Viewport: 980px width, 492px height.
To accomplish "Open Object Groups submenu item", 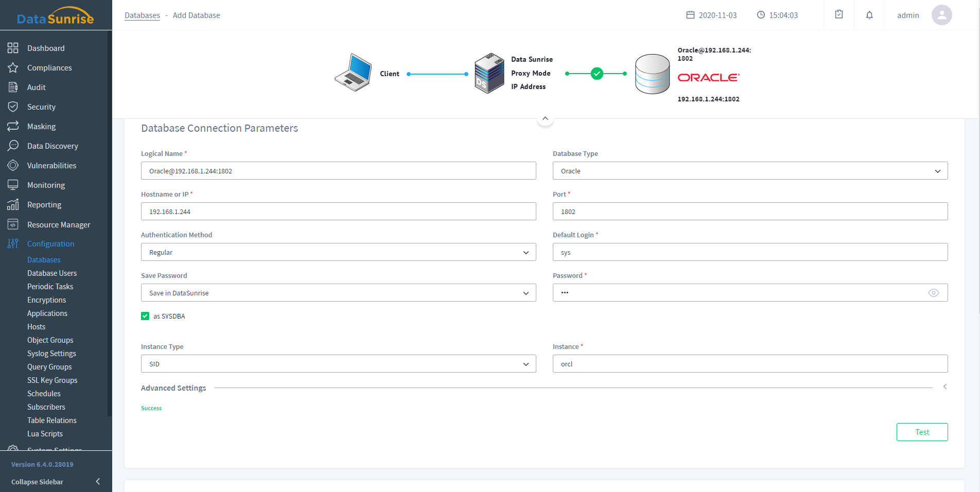I will coord(50,340).
